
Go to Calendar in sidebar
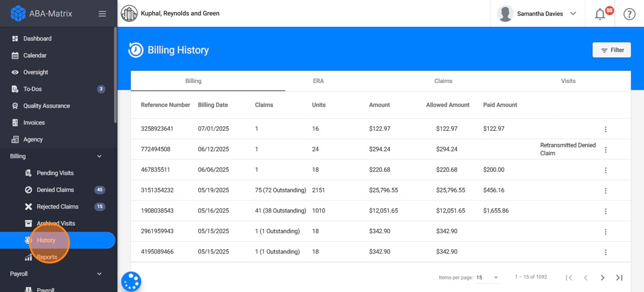coord(34,55)
